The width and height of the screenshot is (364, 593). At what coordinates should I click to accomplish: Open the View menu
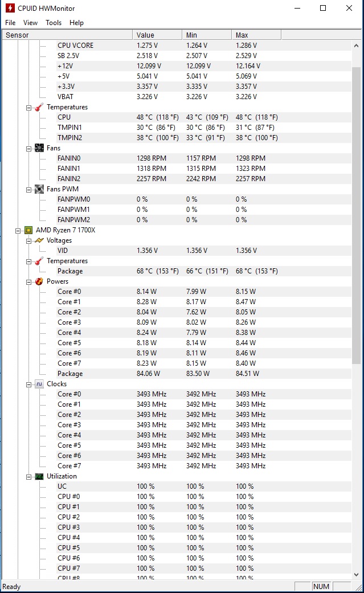click(30, 23)
